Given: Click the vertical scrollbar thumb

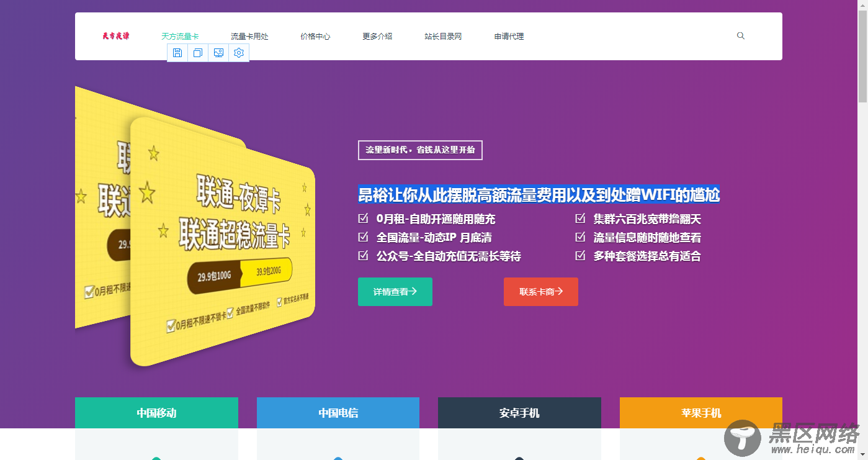Looking at the screenshot, I should [x=862, y=56].
